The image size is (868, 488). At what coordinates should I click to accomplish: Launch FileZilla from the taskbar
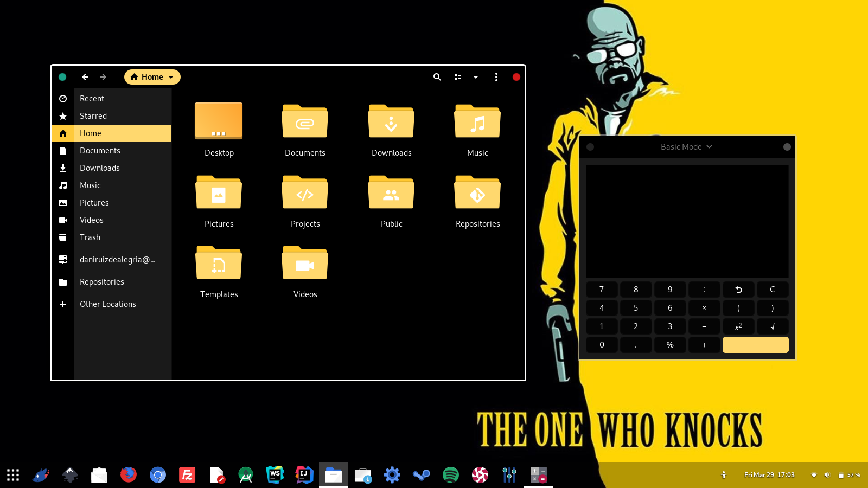pyautogui.click(x=187, y=475)
